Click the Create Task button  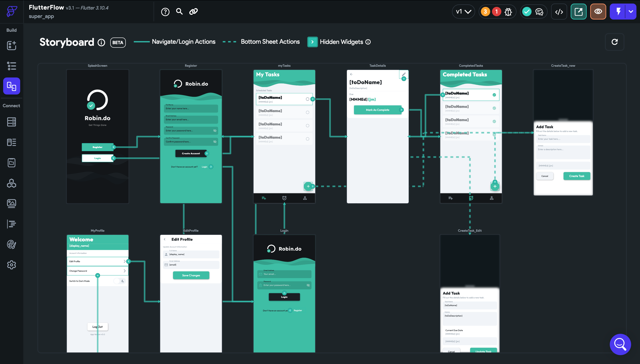coord(577,176)
